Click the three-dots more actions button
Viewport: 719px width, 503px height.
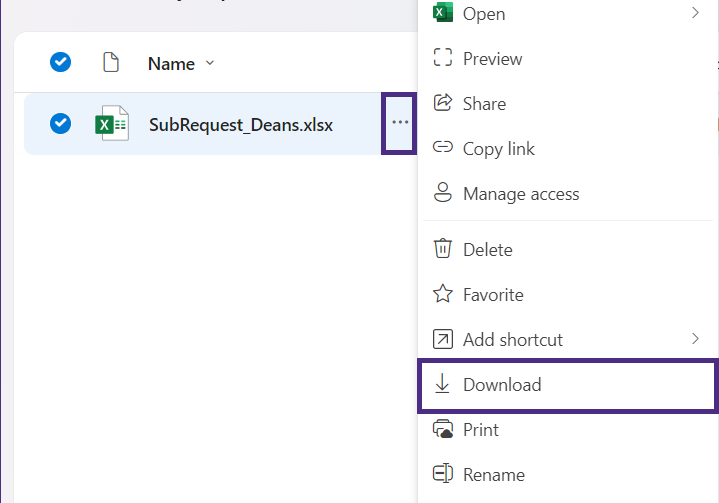(400, 123)
